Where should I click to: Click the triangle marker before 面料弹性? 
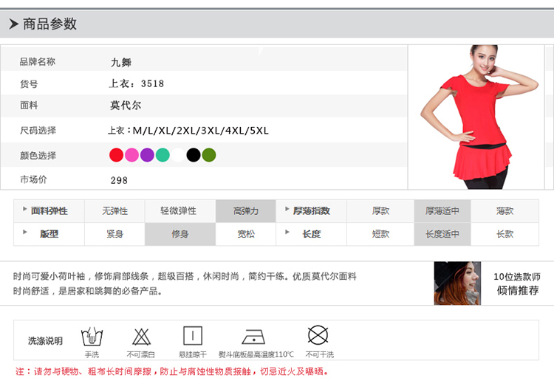point(24,210)
